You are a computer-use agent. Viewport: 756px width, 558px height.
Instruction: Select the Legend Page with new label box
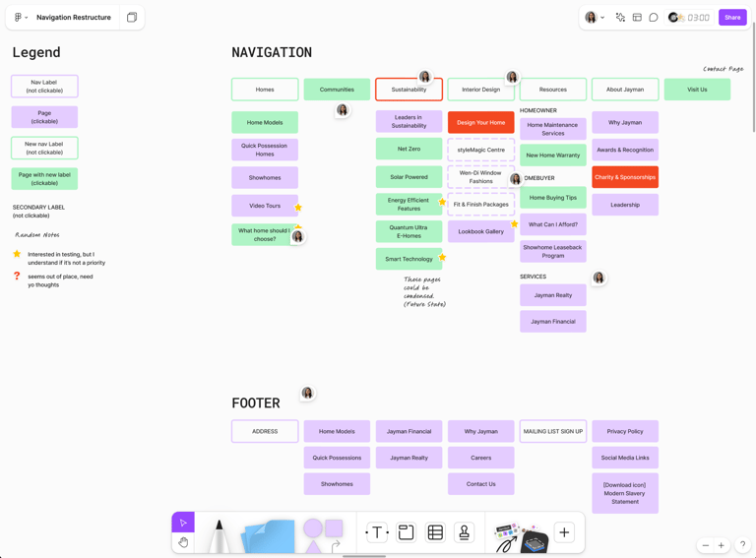pos(44,179)
